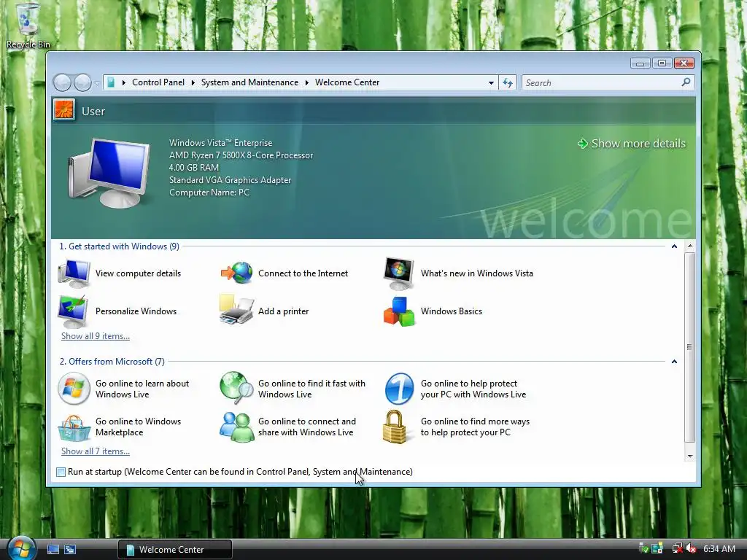Image resolution: width=747 pixels, height=560 pixels.
Task: Expand arrow before Control Panel breadcrumb
Action: tap(124, 82)
